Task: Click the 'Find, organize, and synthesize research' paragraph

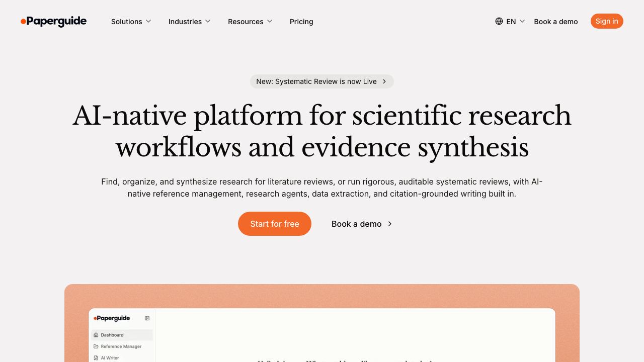Action: pyautogui.click(x=322, y=188)
